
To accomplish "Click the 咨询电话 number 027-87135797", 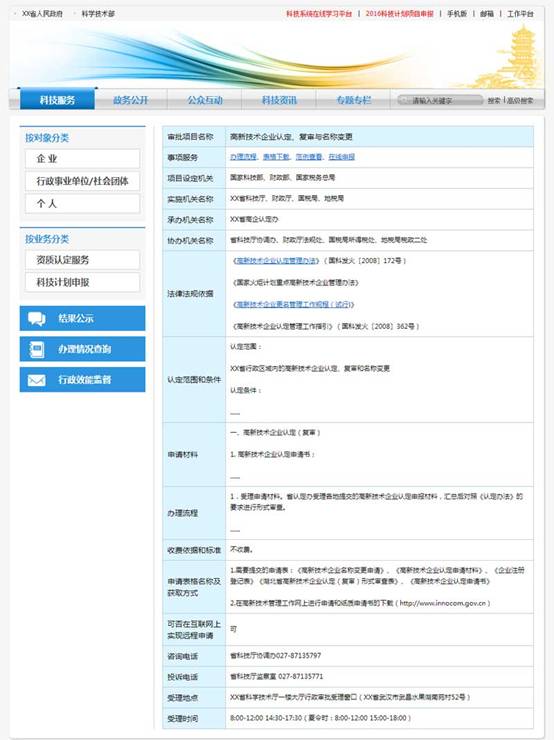I will click(298, 656).
